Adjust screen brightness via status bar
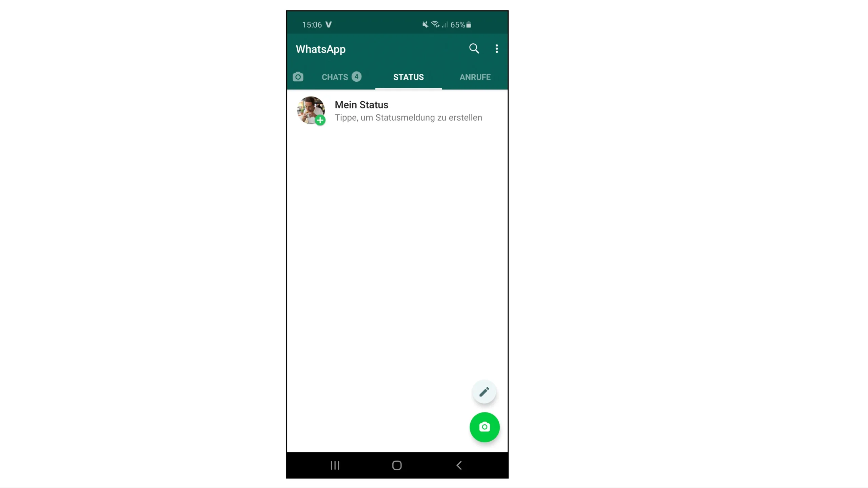868x488 pixels. (x=397, y=24)
